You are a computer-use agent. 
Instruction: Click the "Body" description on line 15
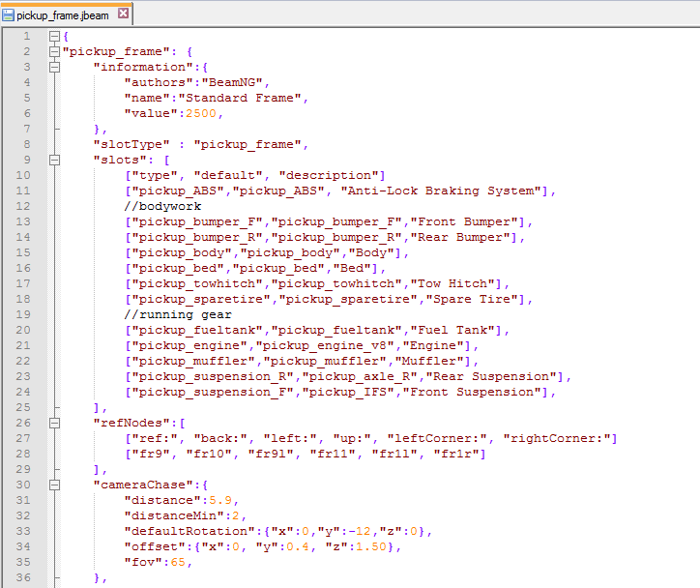click(371, 253)
